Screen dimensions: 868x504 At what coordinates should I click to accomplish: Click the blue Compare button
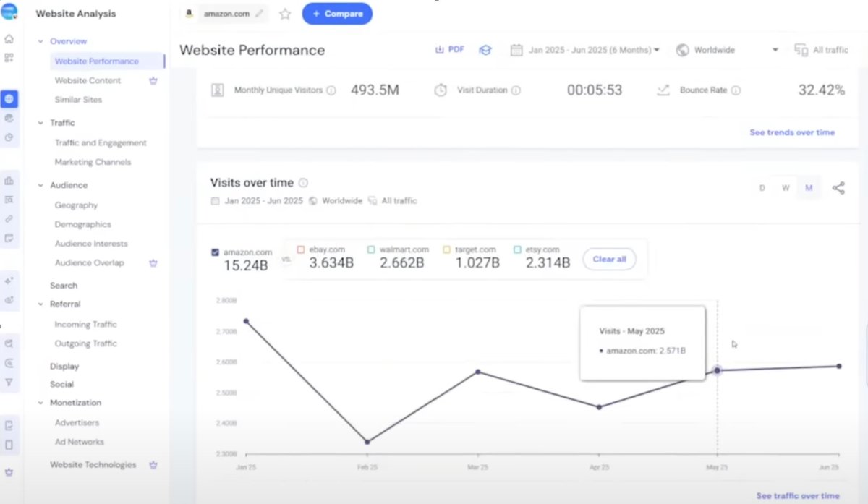[x=337, y=14]
